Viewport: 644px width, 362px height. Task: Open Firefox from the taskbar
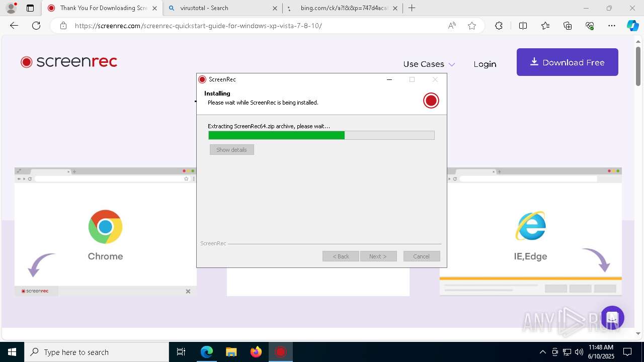(256, 352)
